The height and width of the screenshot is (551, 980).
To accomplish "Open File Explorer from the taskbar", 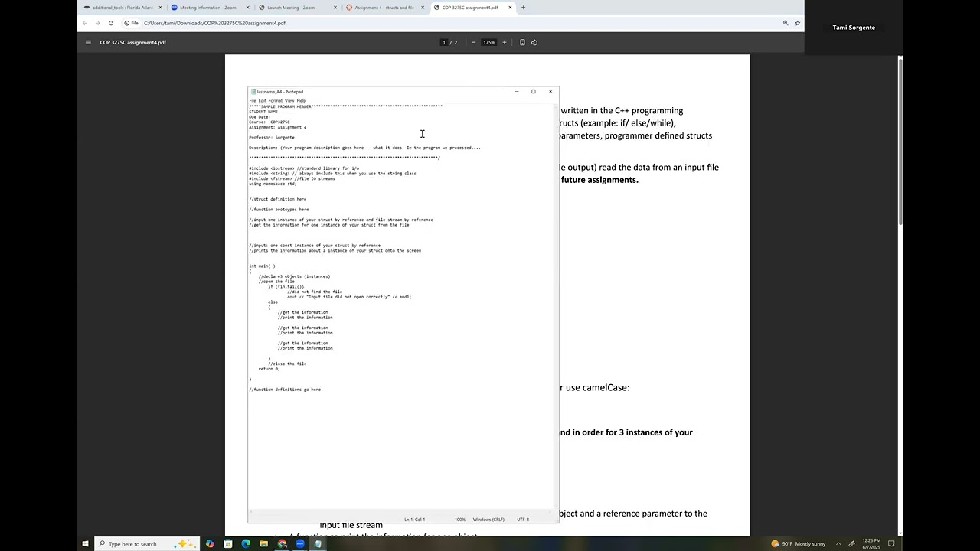I will tap(264, 544).
